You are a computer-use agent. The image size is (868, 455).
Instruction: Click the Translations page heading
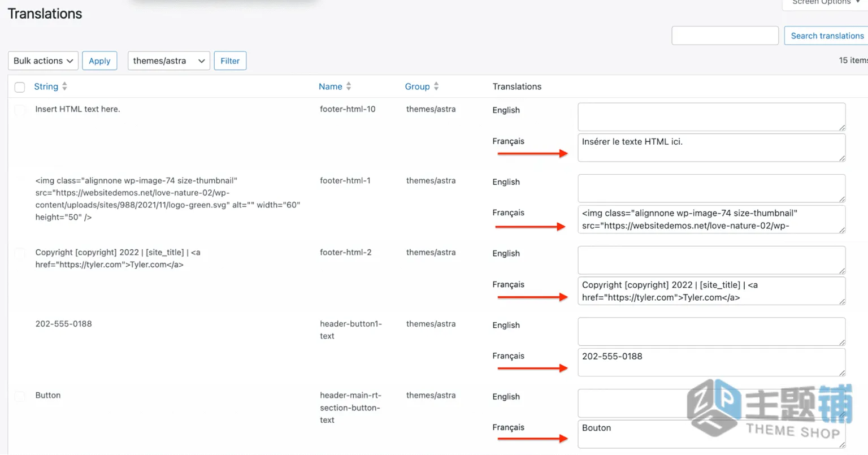tap(45, 14)
